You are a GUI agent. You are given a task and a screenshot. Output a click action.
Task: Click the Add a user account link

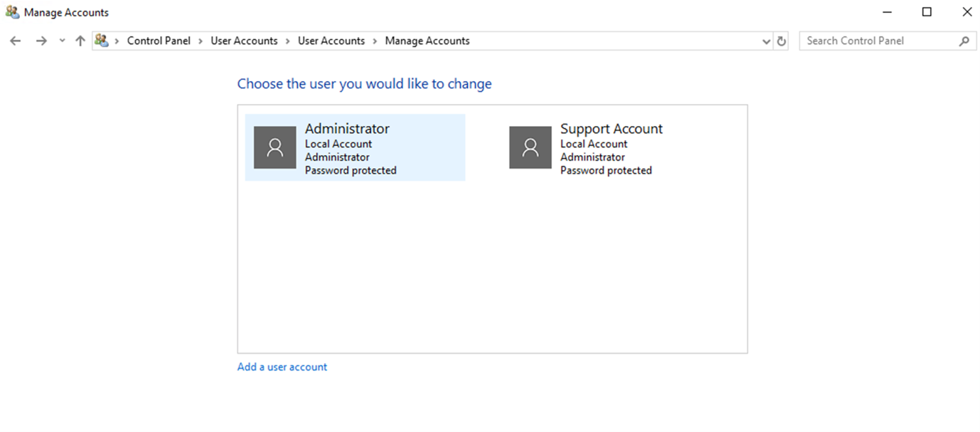click(282, 366)
